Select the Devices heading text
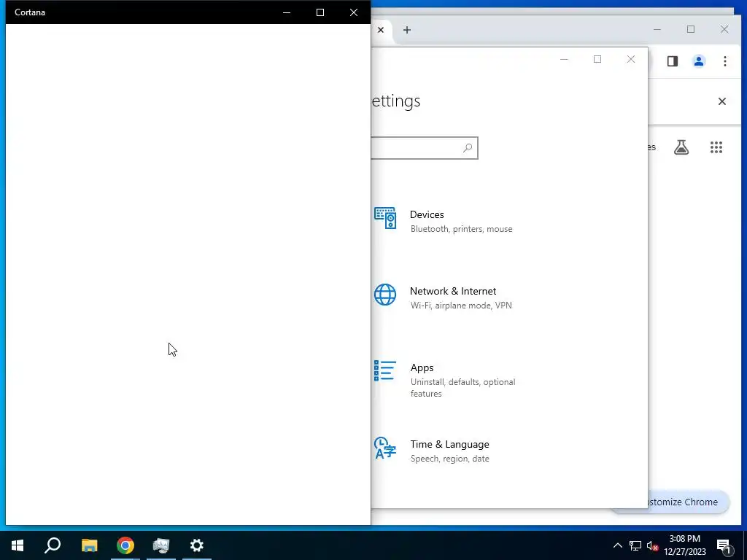The width and height of the screenshot is (747, 560). tap(427, 214)
